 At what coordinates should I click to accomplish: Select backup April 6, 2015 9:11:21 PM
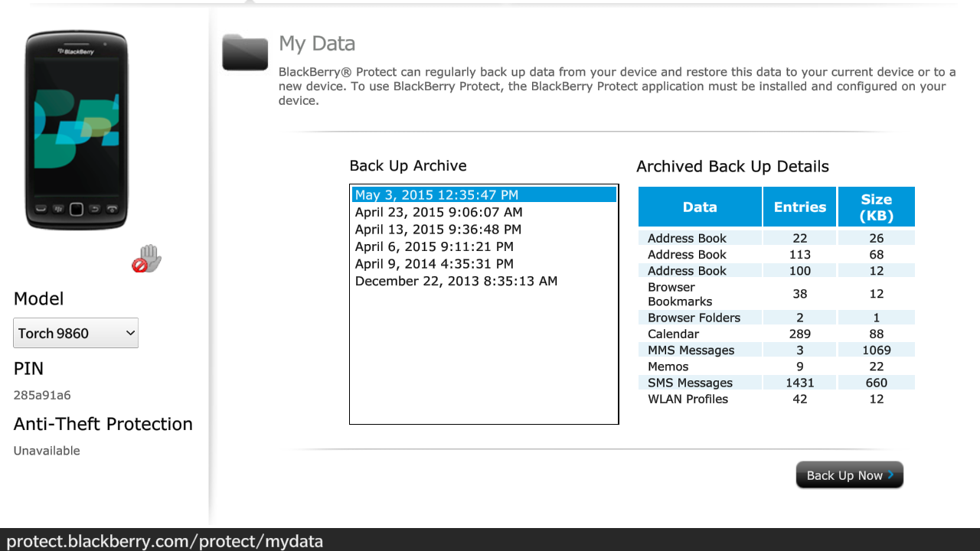[484, 246]
